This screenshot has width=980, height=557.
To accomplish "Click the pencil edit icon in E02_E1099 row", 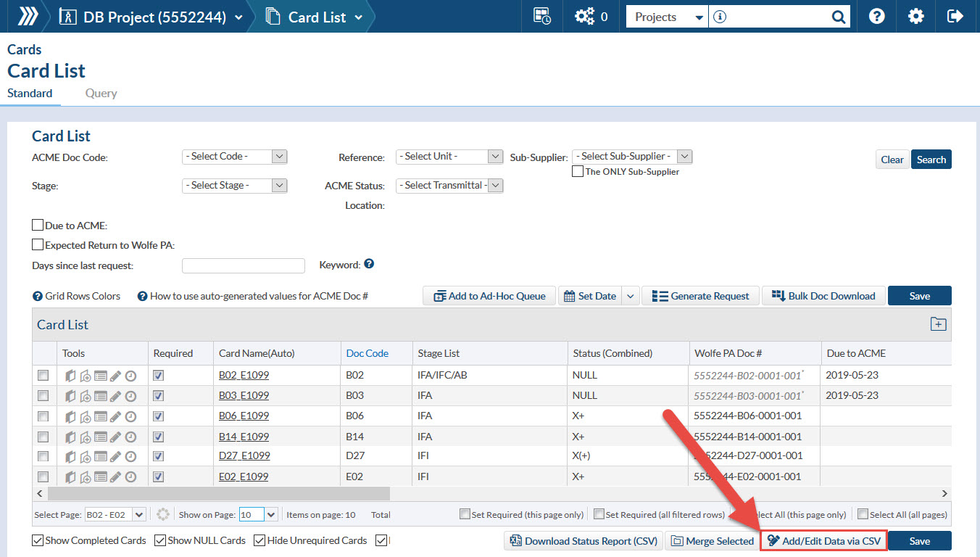I will [115, 476].
